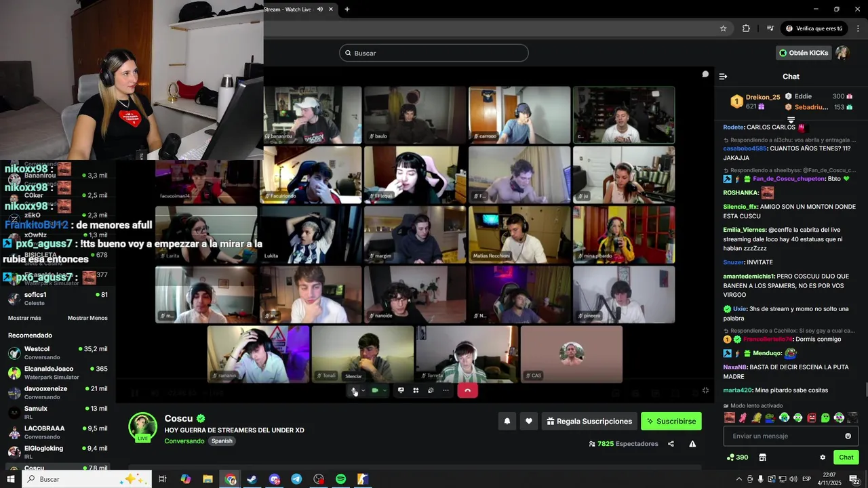Click the Obtén KICKs button

coord(804,53)
